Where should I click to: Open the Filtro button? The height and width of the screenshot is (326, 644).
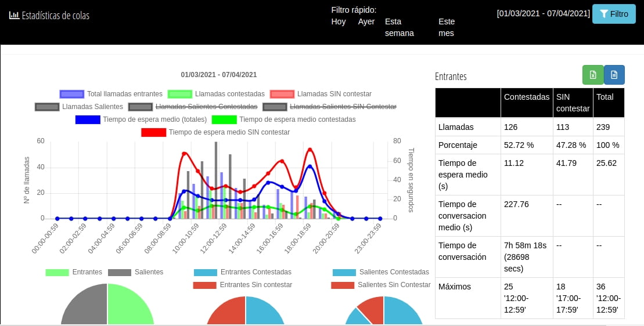[x=614, y=14]
